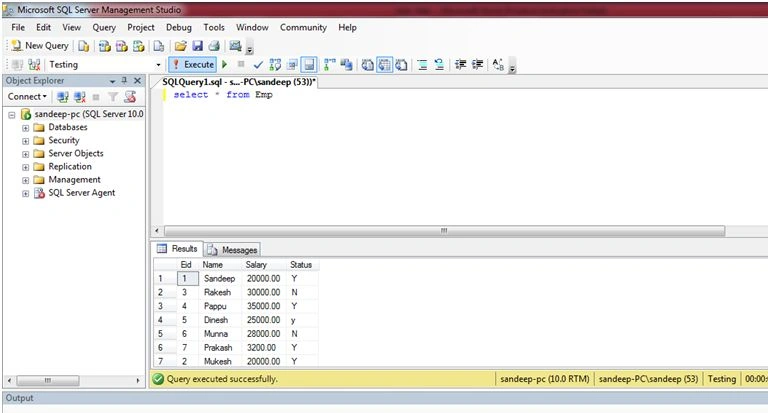
Task: Open the Testing database dropdown
Action: [158, 65]
